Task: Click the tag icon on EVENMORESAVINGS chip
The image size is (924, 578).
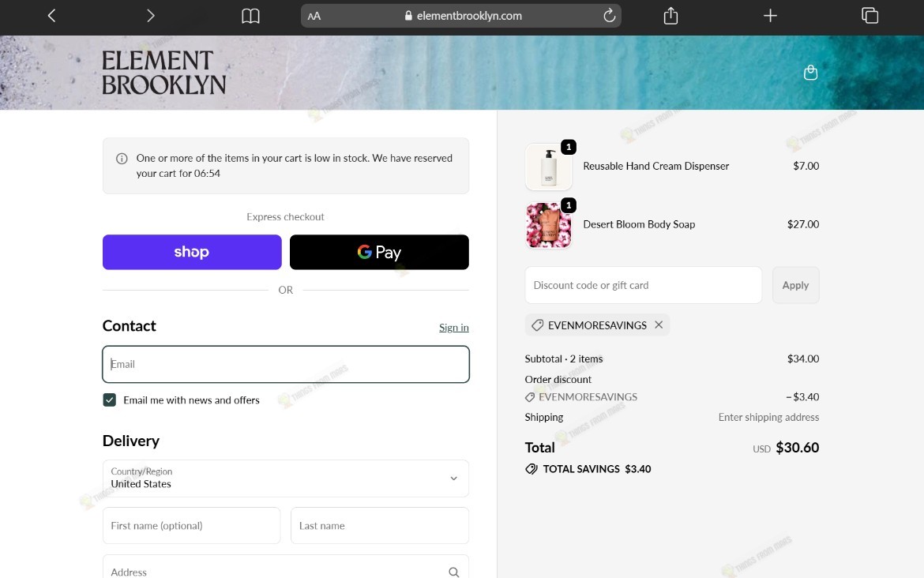Action: click(538, 325)
